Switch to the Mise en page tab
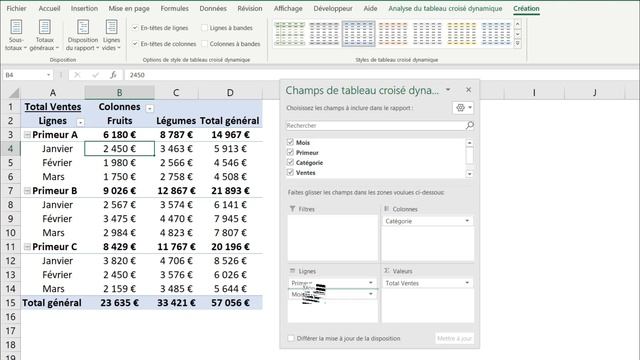The height and width of the screenshot is (360, 640). tap(129, 8)
